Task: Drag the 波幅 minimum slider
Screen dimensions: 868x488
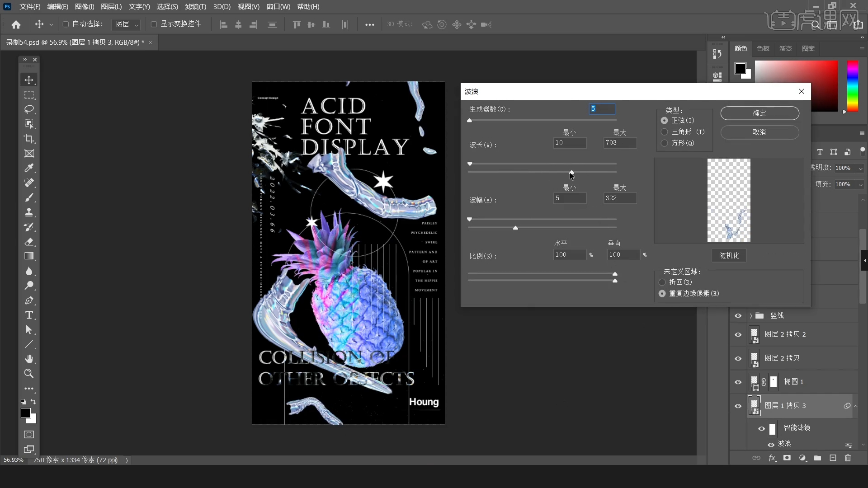Action: coord(470,219)
